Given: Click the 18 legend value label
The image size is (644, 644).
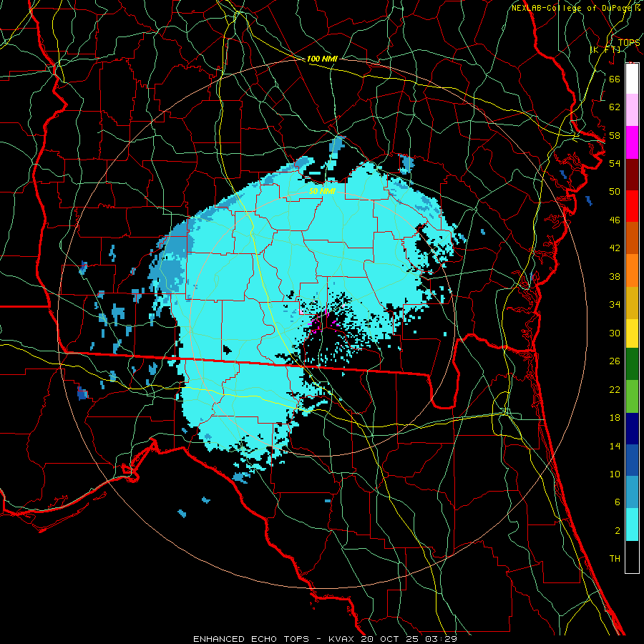Looking at the screenshot, I should click(615, 418).
